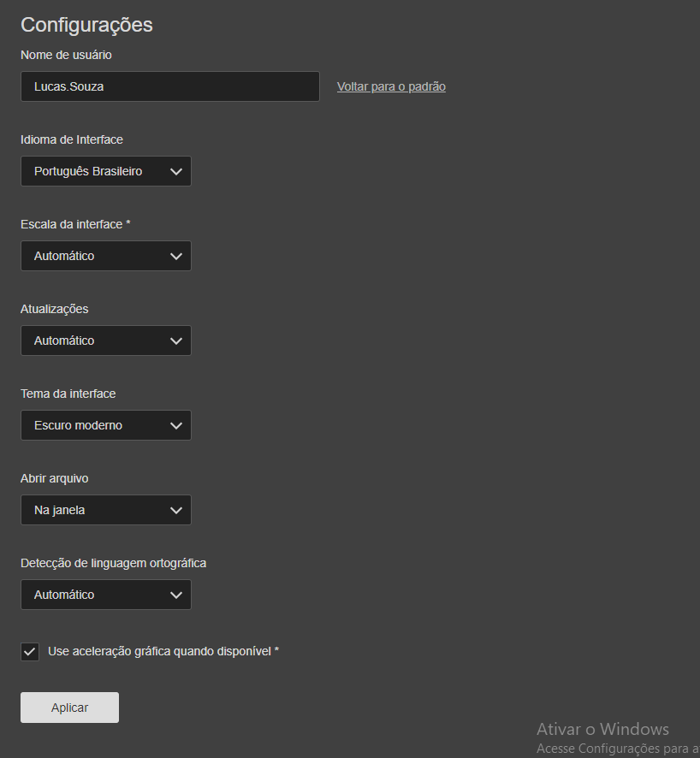Disable the aceleração gráfica checkbox

coord(30,652)
